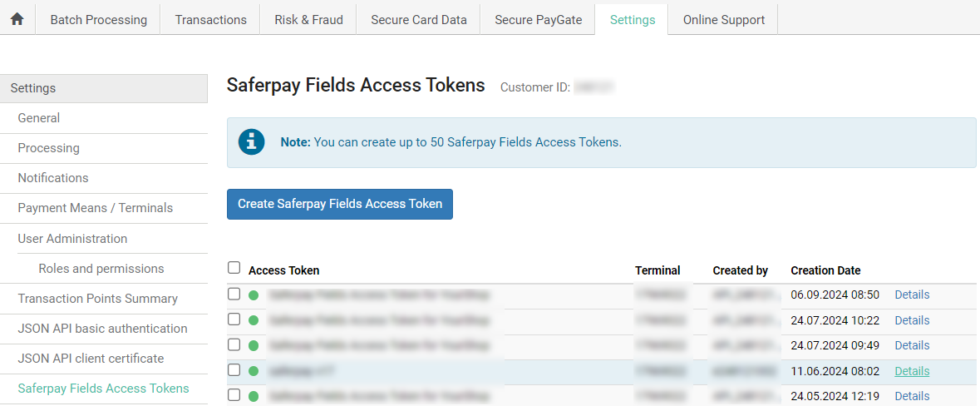The image size is (980, 406).
Task: Open Details for the 11.06.2024 08:02 token
Action: tap(912, 371)
